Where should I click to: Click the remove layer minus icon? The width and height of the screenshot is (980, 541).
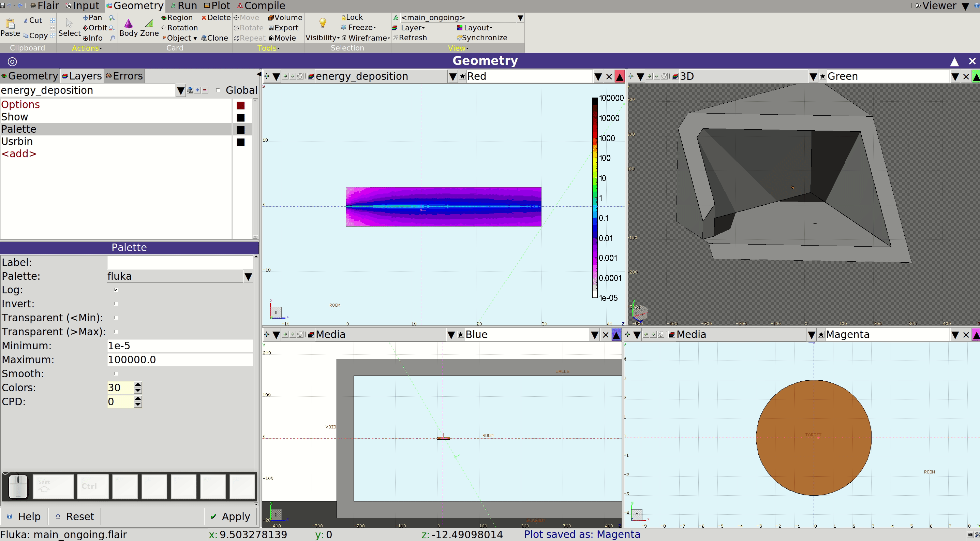click(x=205, y=90)
